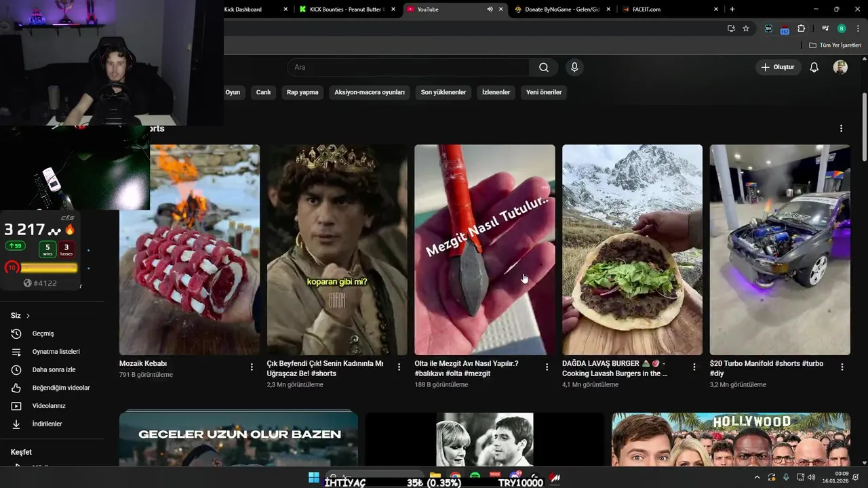Viewport: 868px width, 488px height.
Task: Open Chrome icon on the taskbar
Action: [x=455, y=477]
